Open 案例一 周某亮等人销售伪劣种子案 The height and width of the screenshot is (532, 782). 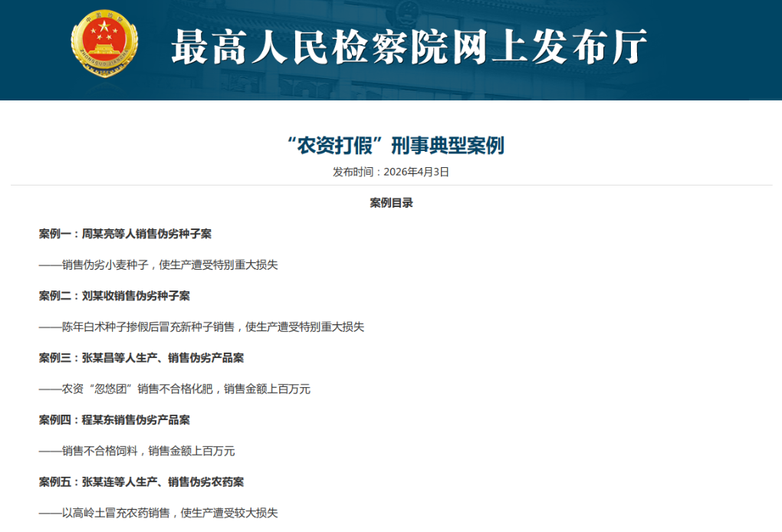pyautogui.click(x=125, y=234)
